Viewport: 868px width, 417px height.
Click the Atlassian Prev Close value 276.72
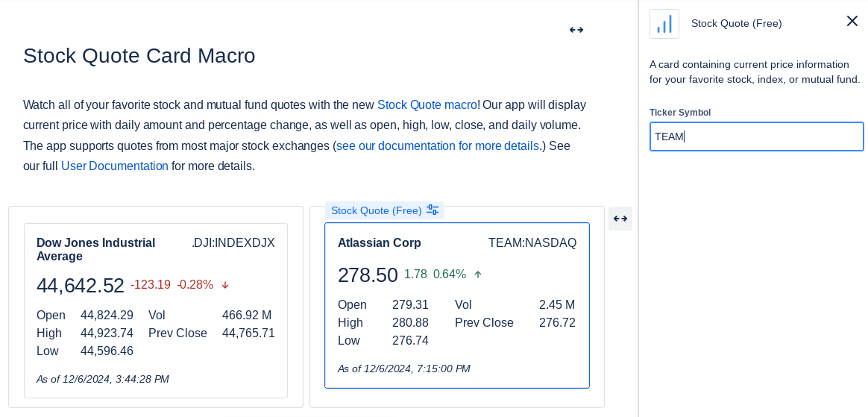558,322
